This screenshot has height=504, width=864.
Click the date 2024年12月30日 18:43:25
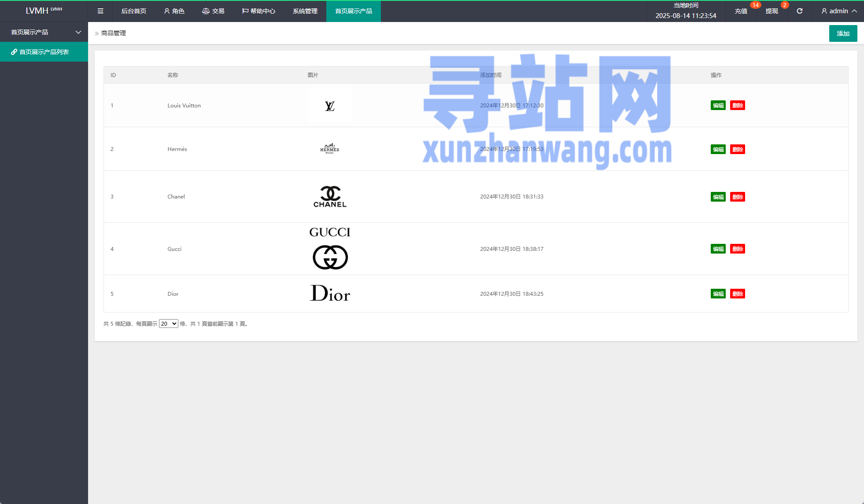point(512,294)
